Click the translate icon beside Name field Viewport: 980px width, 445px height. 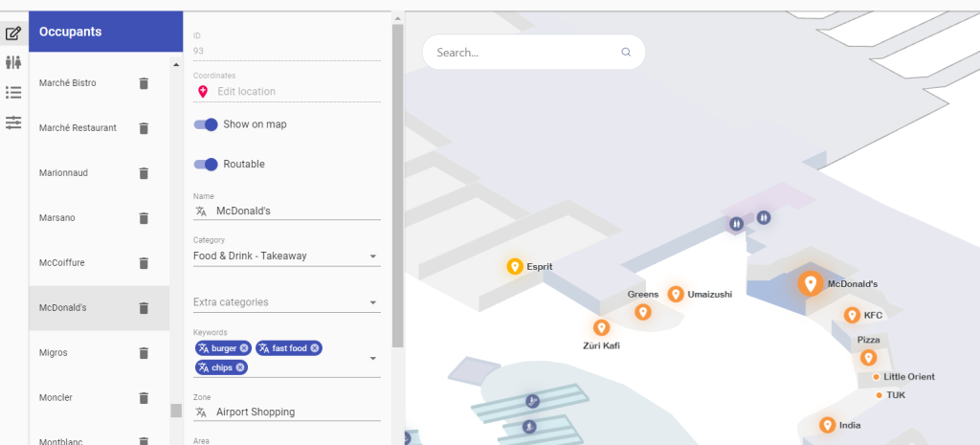click(x=201, y=211)
